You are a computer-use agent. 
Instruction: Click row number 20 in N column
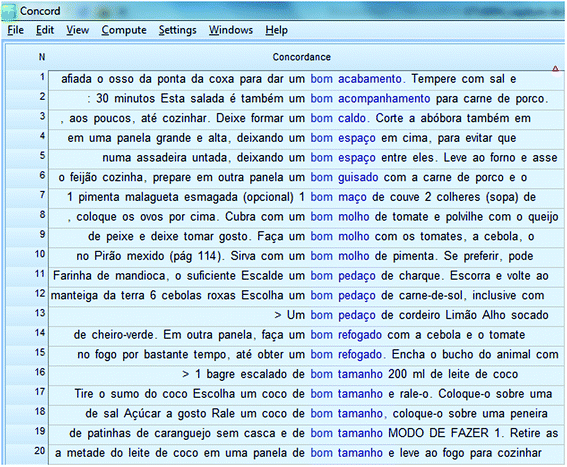[x=40, y=451]
